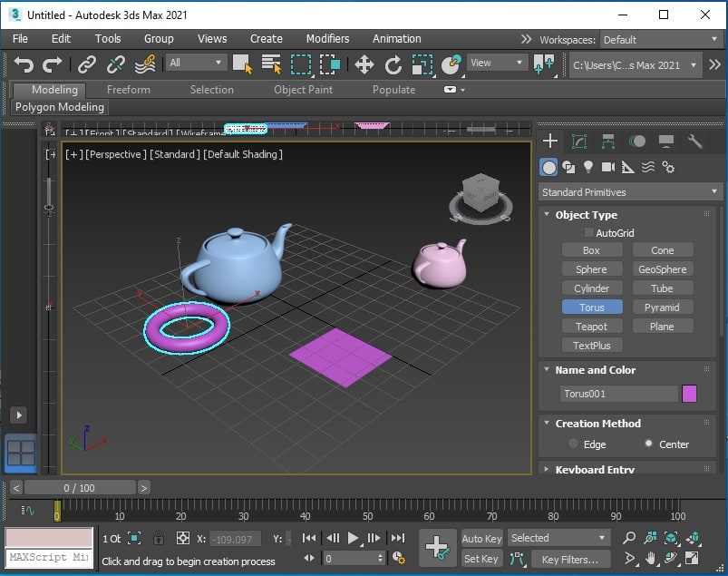Viewport: 728px width, 576px height.
Task: Click the Pan View hand icon
Action: pos(650,559)
